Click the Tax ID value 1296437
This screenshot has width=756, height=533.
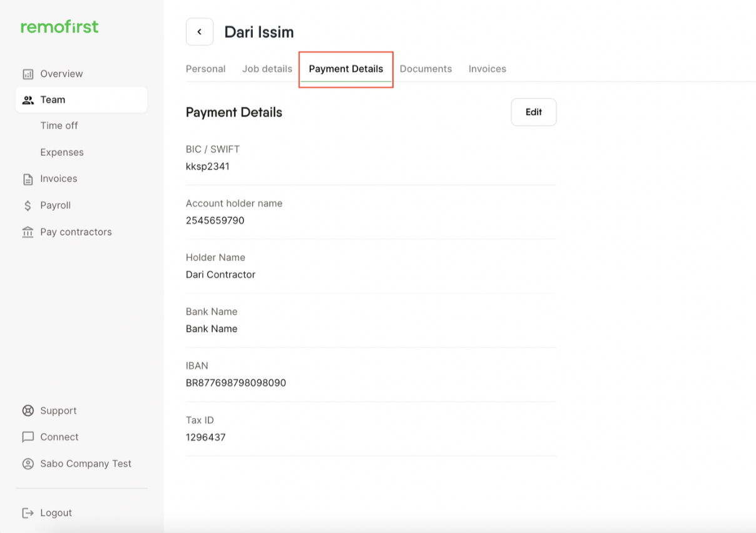click(x=206, y=437)
